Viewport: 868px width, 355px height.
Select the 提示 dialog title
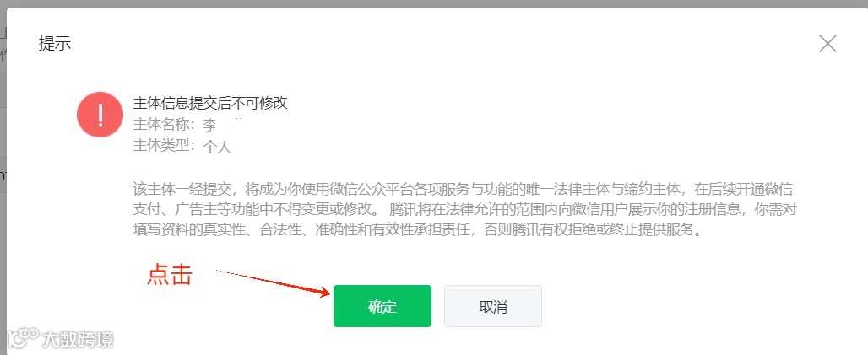click(55, 44)
